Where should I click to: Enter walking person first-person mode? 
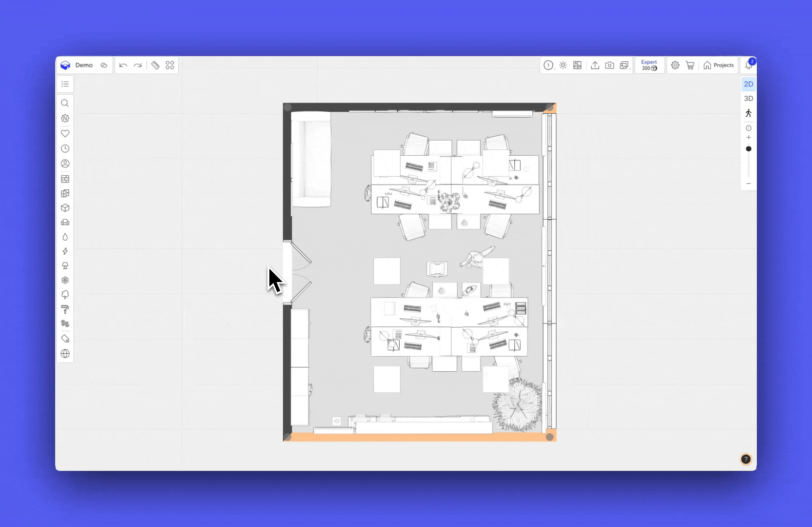point(749,113)
